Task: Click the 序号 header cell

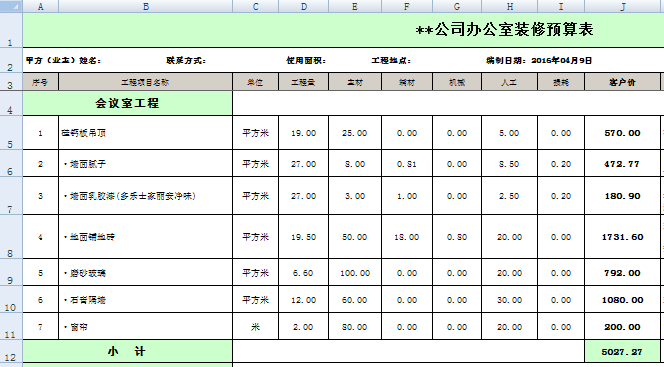Action: click(41, 82)
